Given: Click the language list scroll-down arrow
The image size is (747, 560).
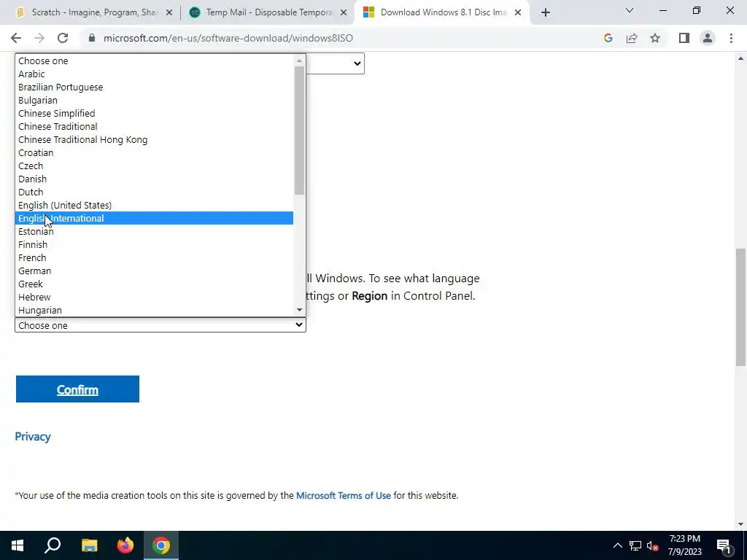Looking at the screenshot, I should point(299,310).
